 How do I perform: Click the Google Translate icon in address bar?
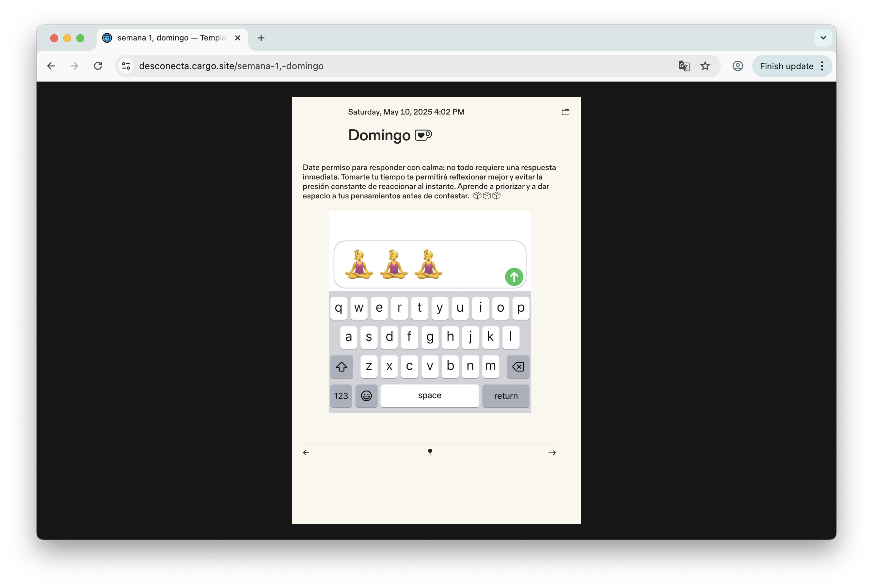point(684,66)
